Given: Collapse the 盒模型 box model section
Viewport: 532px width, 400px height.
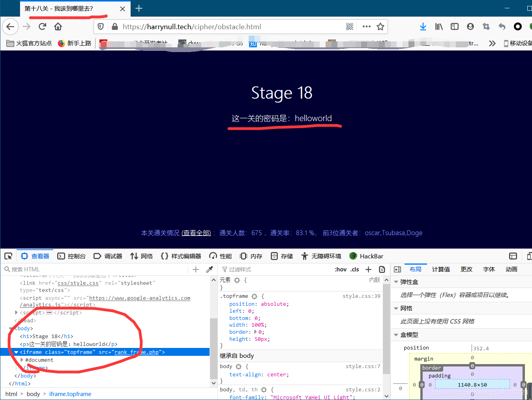Looking at the screenshot, I should click(396, 335).
